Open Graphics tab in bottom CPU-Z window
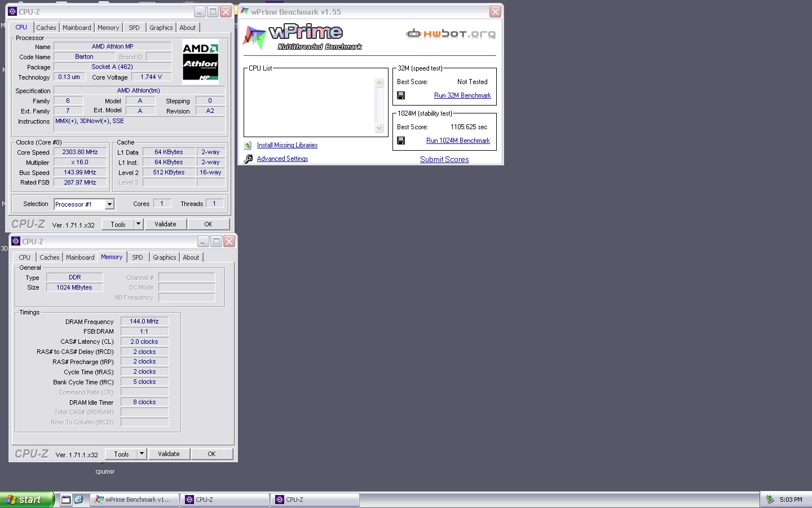This screenshot has height=508, width=812. [165, 257]
